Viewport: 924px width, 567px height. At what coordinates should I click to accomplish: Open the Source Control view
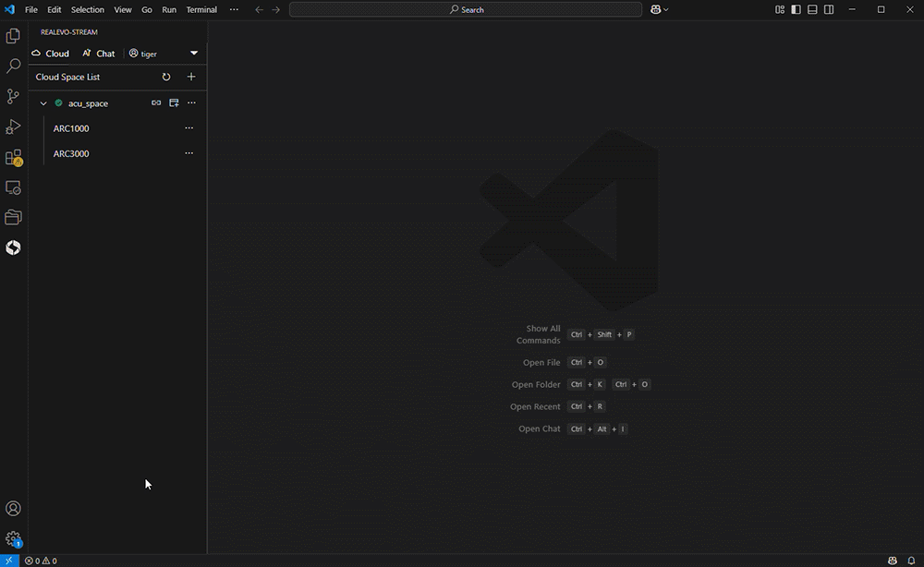coord(13,97)
